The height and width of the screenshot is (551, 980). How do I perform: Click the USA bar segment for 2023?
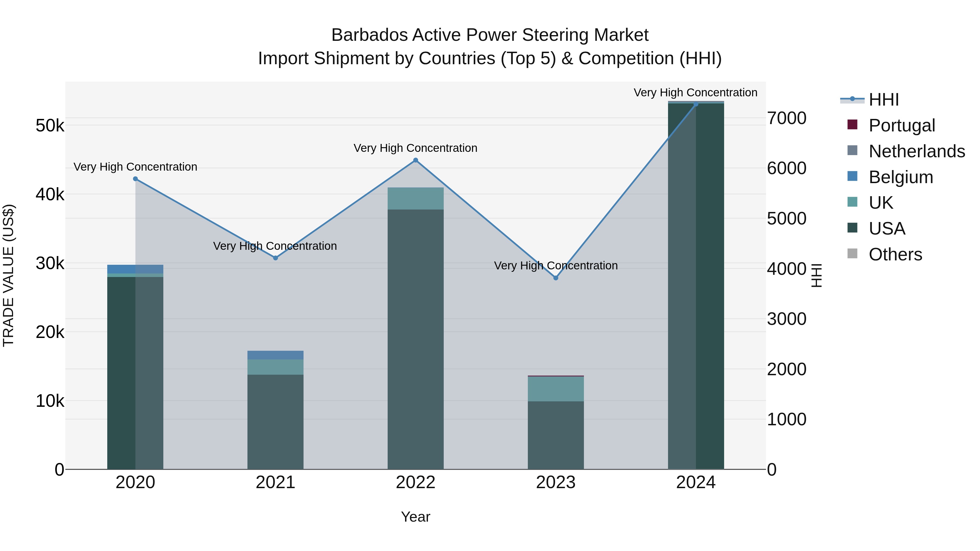[556, 435]
